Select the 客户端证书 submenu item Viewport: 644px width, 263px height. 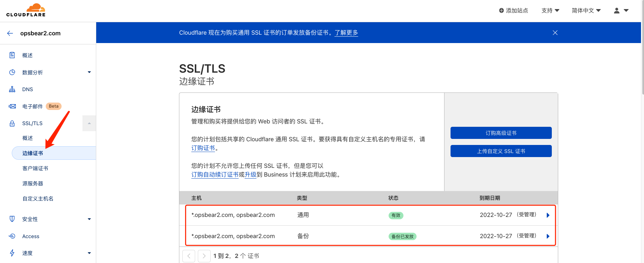pos(35,168)
